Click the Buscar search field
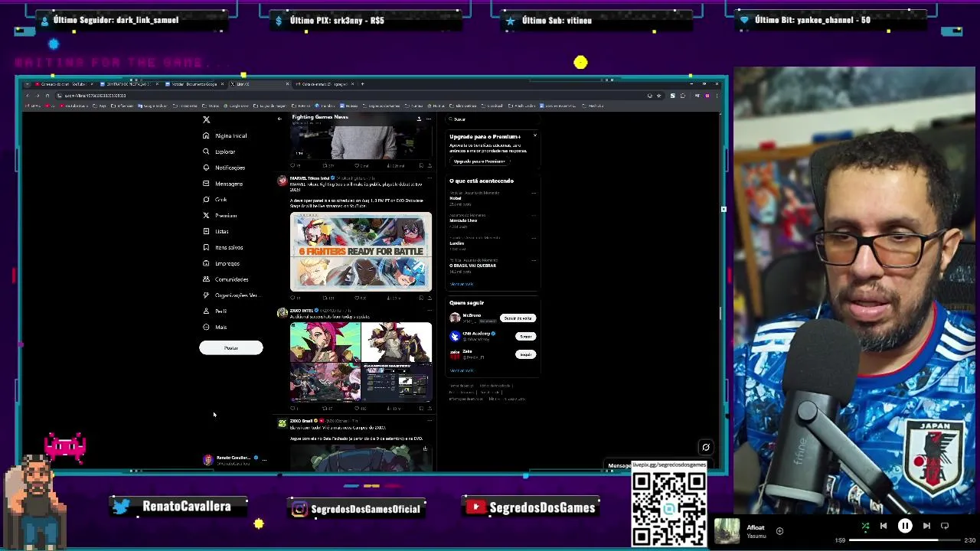 click(493, 119)
